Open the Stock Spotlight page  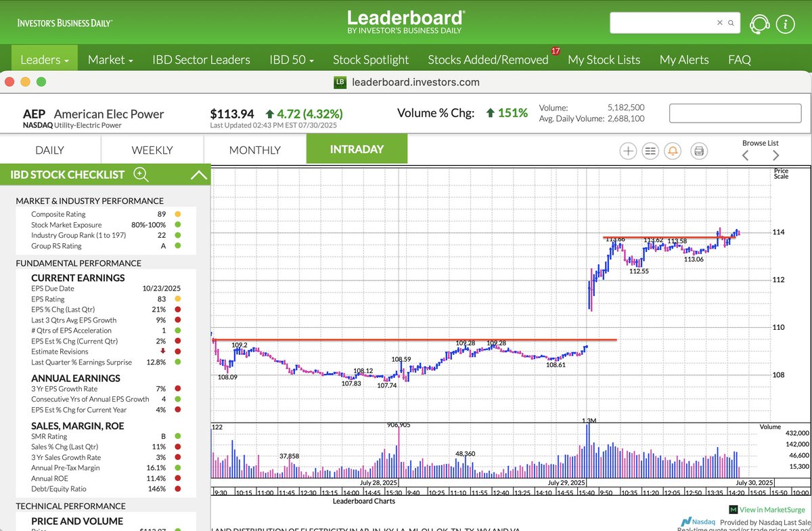click(371, 60)
